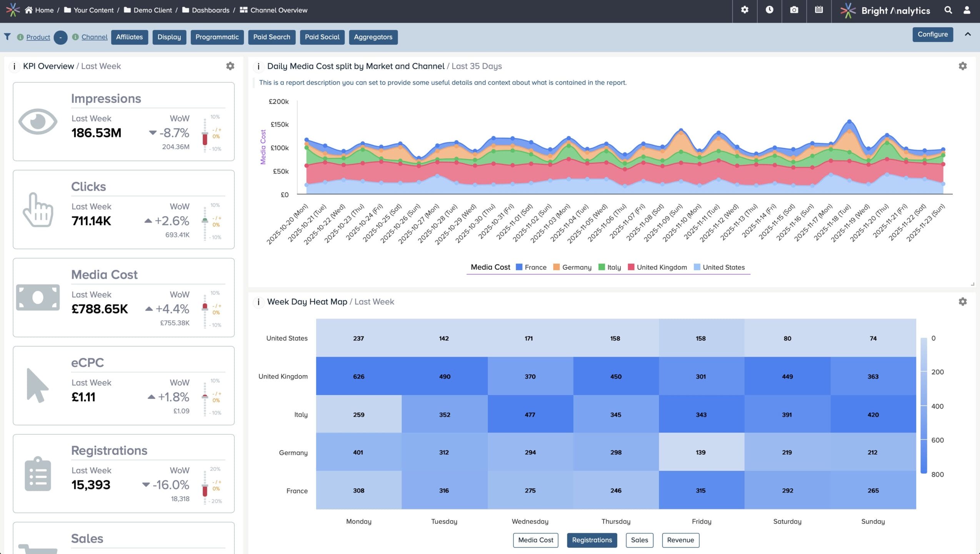Toggle the Affiliates channel filter
Image resolution: width=980 pixels, height=554 pixels.
129,37
